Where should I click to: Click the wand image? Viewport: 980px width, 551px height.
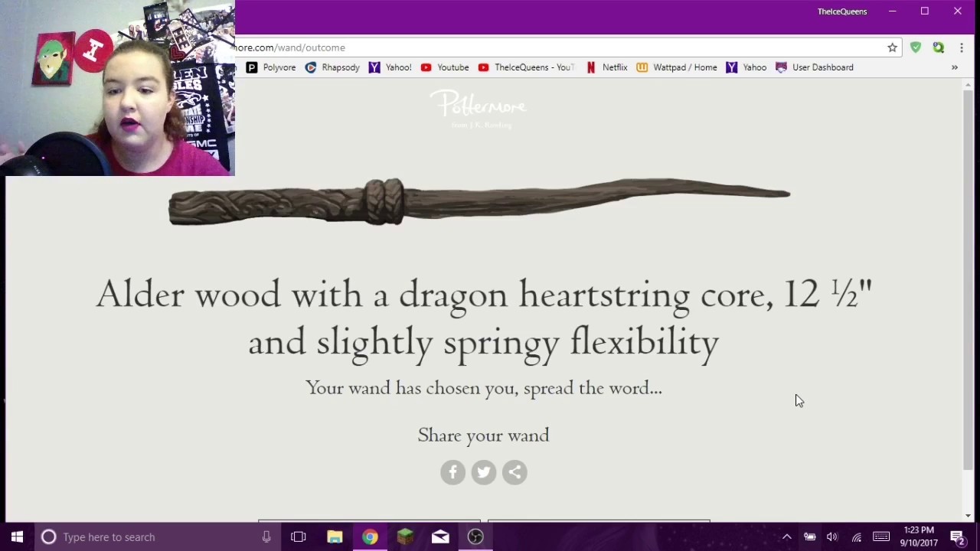[x=479, y=201]
